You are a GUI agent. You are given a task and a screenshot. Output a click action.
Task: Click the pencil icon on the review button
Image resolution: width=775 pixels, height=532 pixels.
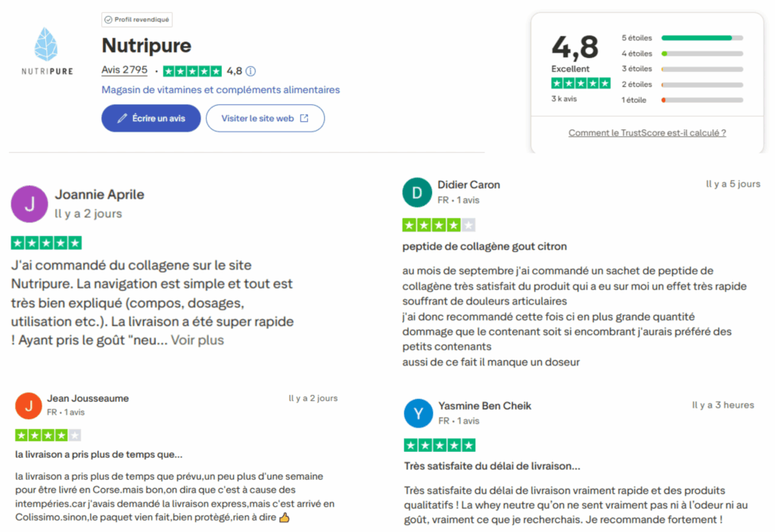coord(122,118)
